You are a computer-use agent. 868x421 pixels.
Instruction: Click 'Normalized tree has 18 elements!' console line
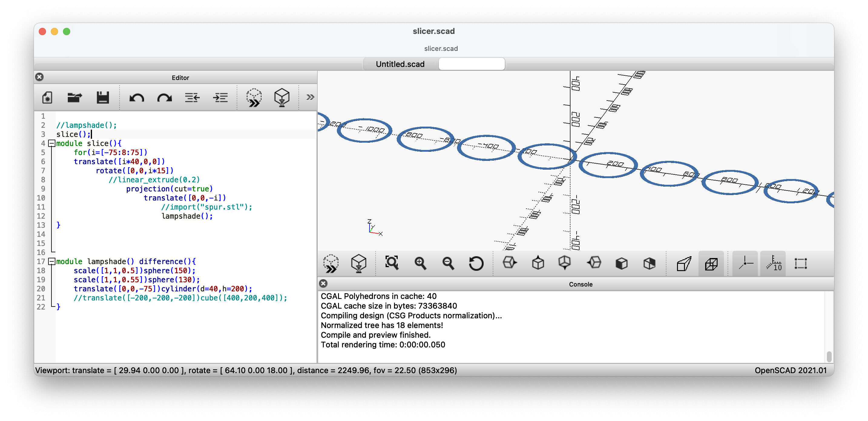(382, 325)
